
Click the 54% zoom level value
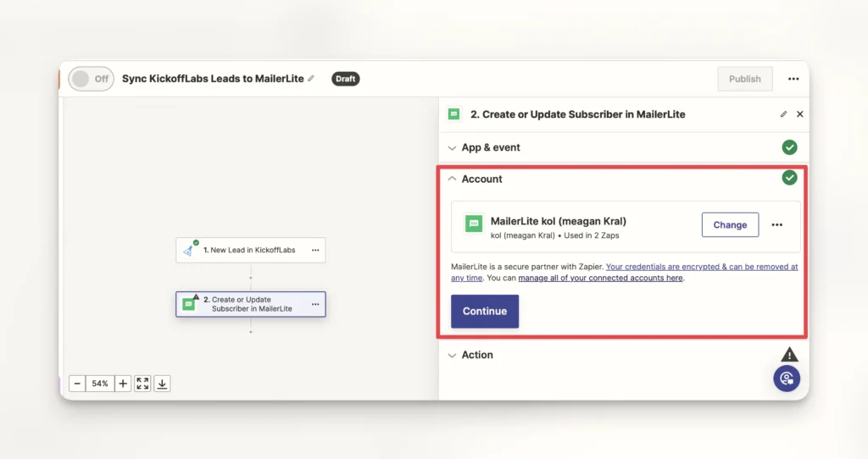[x=100, y=384]
